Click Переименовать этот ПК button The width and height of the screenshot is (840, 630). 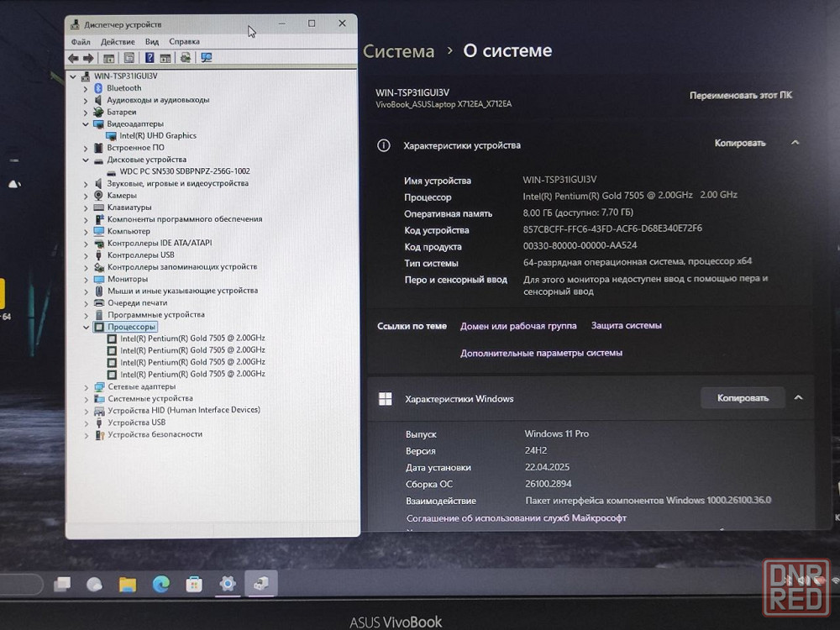pos(740,96)
